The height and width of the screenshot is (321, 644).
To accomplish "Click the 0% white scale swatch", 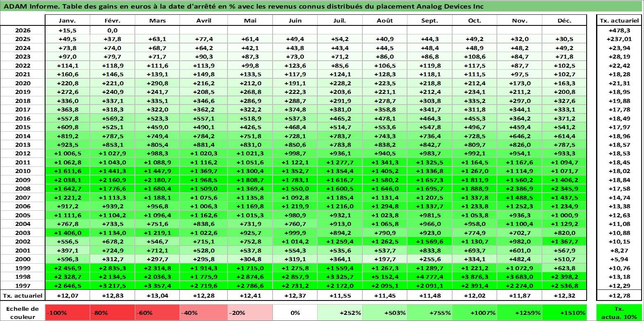I will tap(295, 312).
